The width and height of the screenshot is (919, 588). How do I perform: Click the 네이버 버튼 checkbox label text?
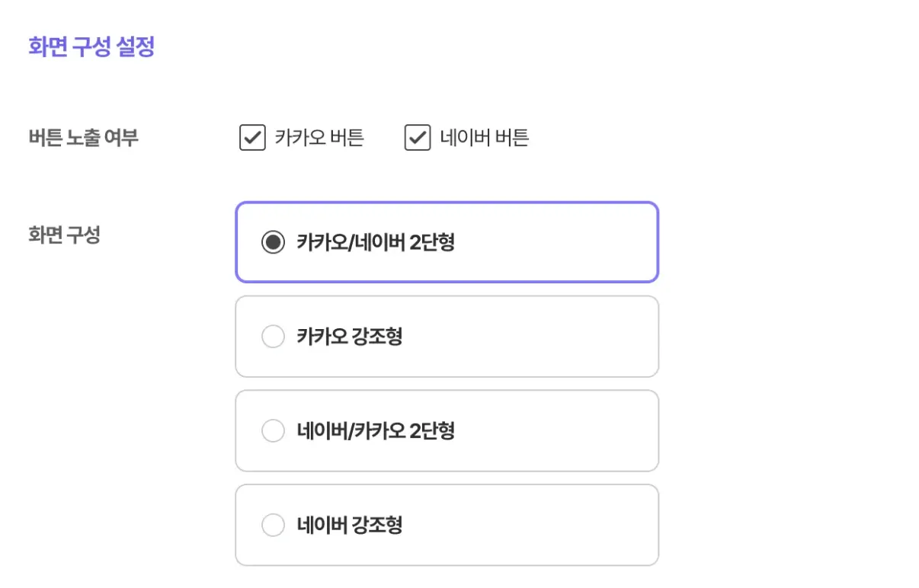[x=485, y=138]
